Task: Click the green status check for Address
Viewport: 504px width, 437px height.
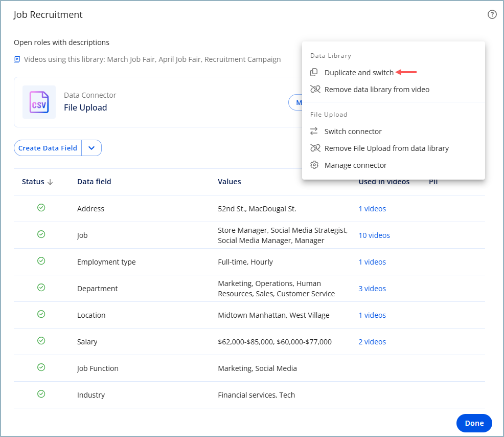Action: (x=41, y=208)
